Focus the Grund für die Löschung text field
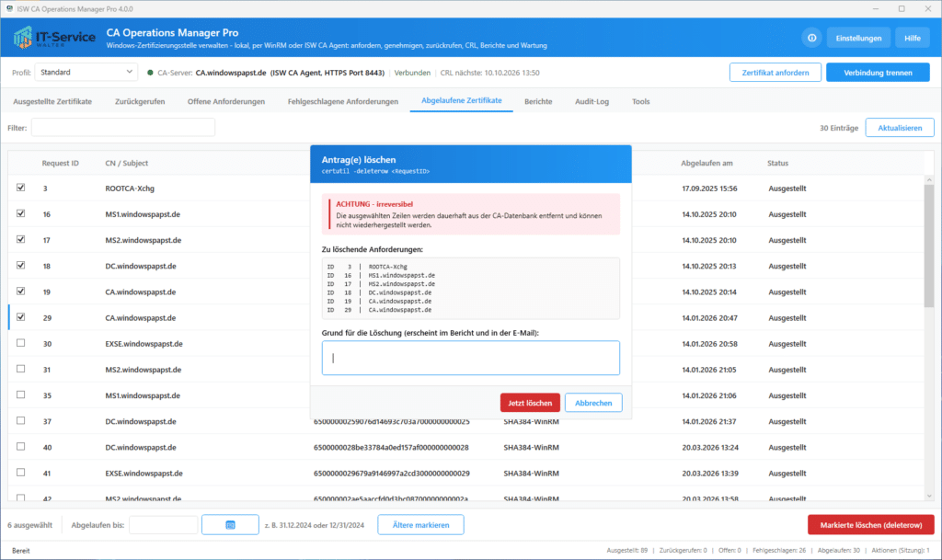Viewport: 942px width, 560px height. [x=471, y=359]
